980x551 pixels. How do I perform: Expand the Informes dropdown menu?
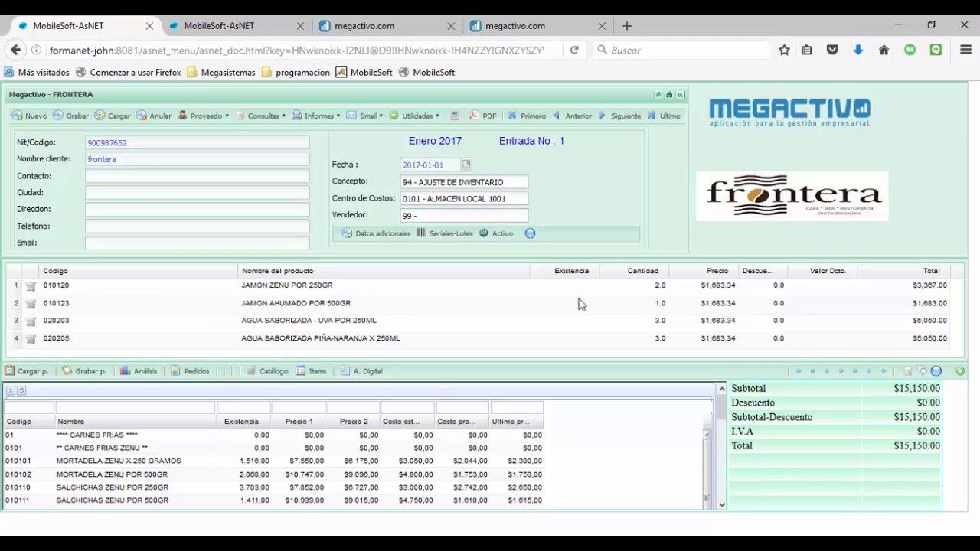(317, 116)
